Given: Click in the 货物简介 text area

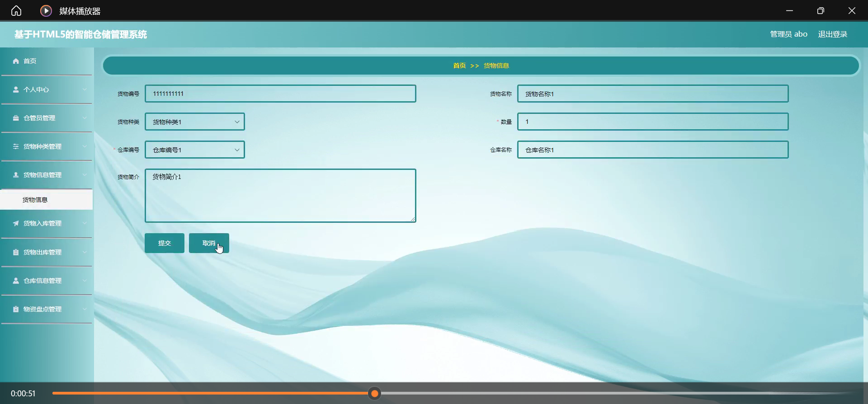Looking at the screenshot, I should (280, 196).
